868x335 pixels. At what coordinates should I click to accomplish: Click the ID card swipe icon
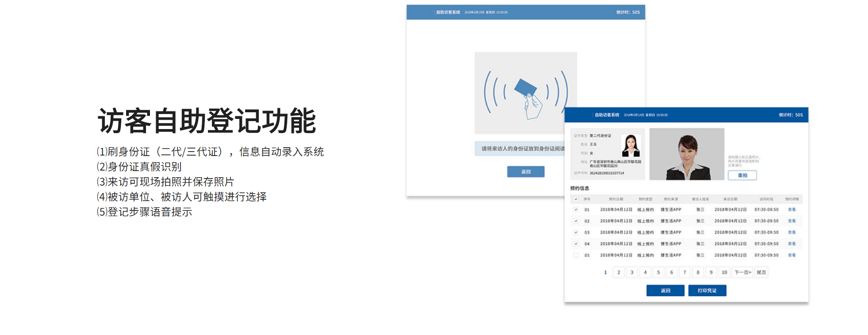click(x=526, y=93)
